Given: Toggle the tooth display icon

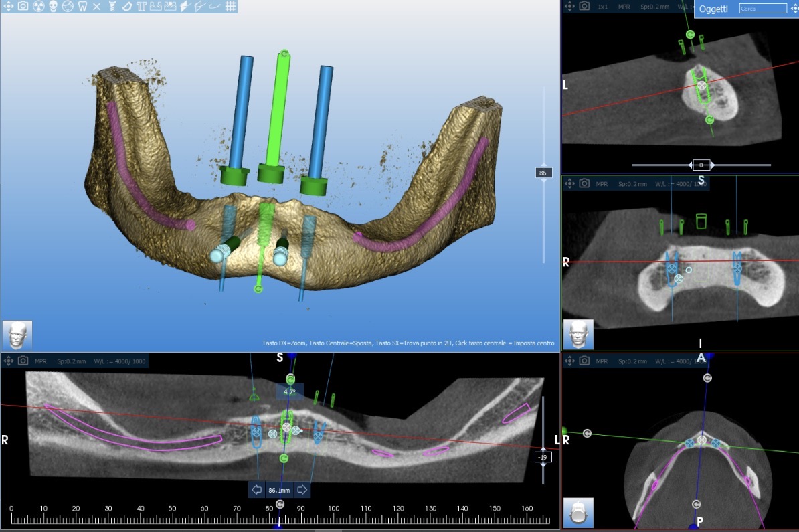Looking at the screenshot, I should pyautogui.click(x=82, y=6).
